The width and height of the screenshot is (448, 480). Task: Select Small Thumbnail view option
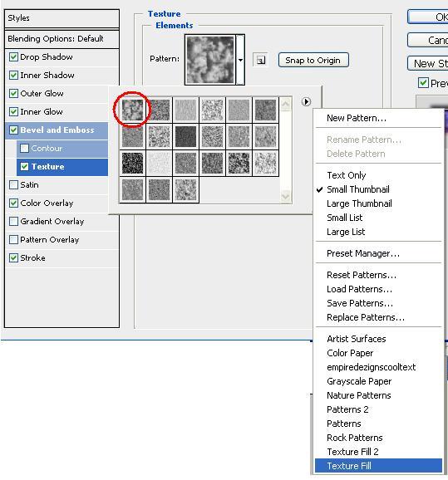click(x=379, y=189)
